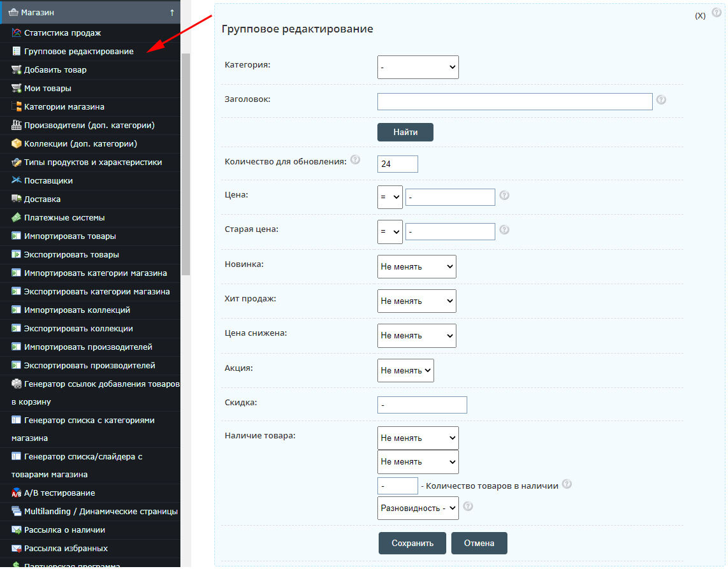728x569 pixels.
Task: Click help icon beside Количество для обновления
Action: point(355,160)
